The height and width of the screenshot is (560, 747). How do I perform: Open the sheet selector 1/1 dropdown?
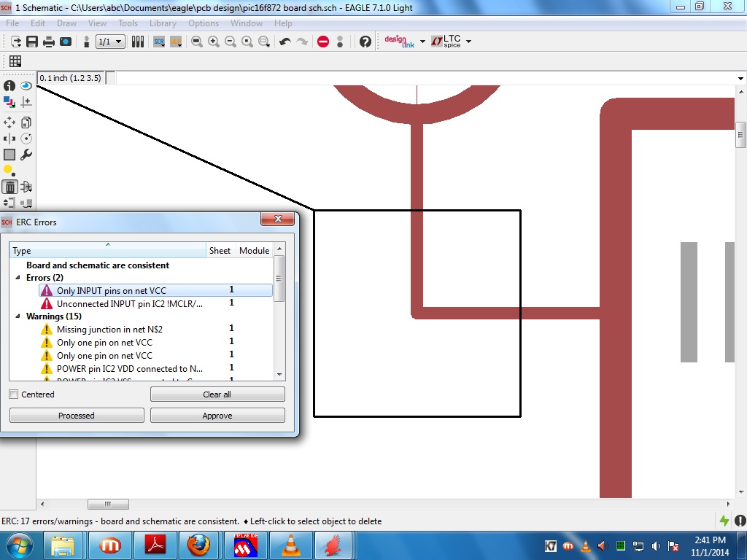[x=111, y=42]
